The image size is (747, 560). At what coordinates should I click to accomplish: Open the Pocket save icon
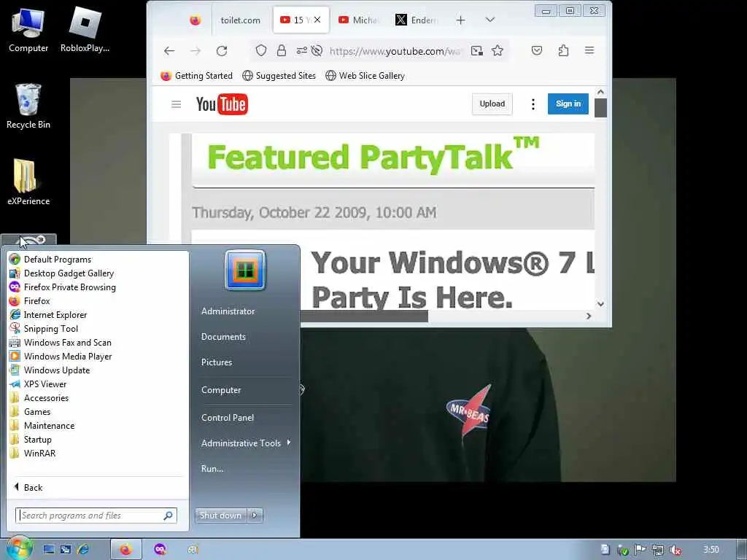537,50
